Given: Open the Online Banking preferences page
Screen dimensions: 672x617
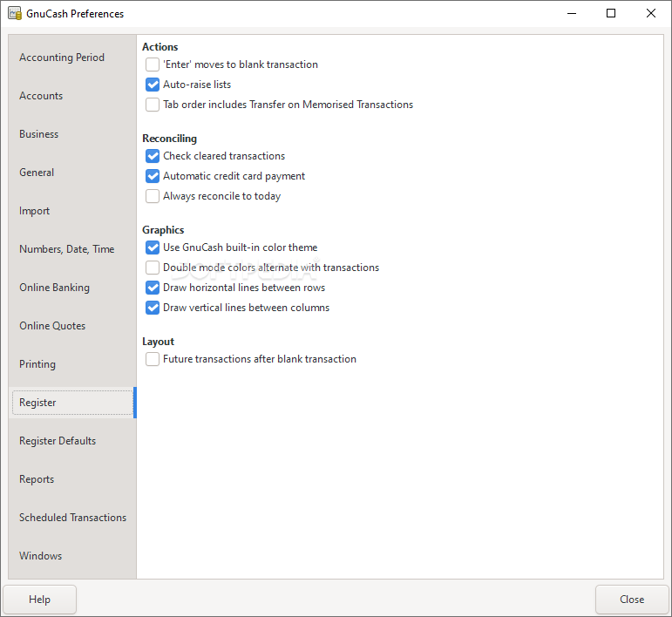Looking at the screenshot, I should pyautogui.click(x=72, y=288).
